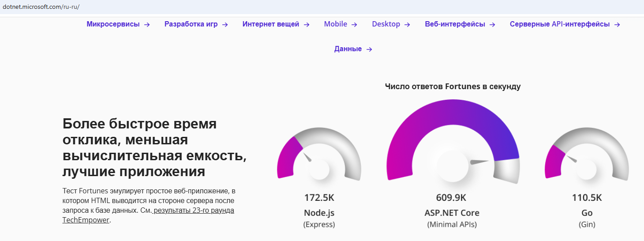Open Серверные API-интерфейсы link
The height and width of the screenshot is (241, 644).
click(560, 24)
